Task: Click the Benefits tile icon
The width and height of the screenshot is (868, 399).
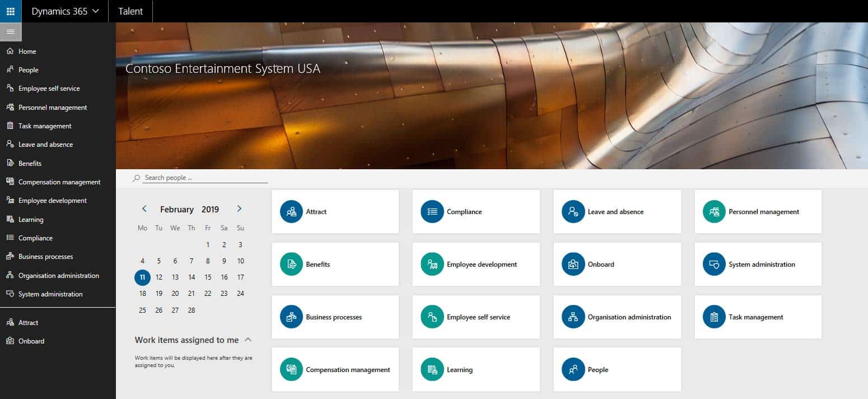Action: click(291, 265)
